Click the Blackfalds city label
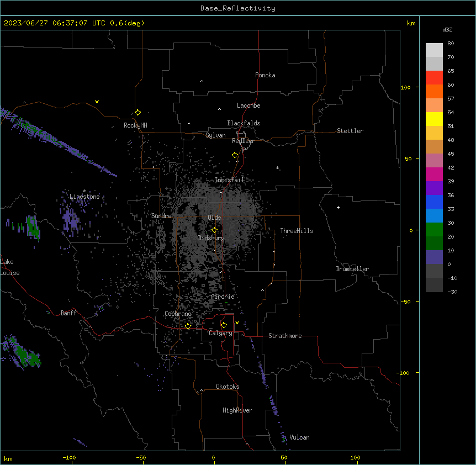The width and height of the screenshot is (476, 465). 244,123
